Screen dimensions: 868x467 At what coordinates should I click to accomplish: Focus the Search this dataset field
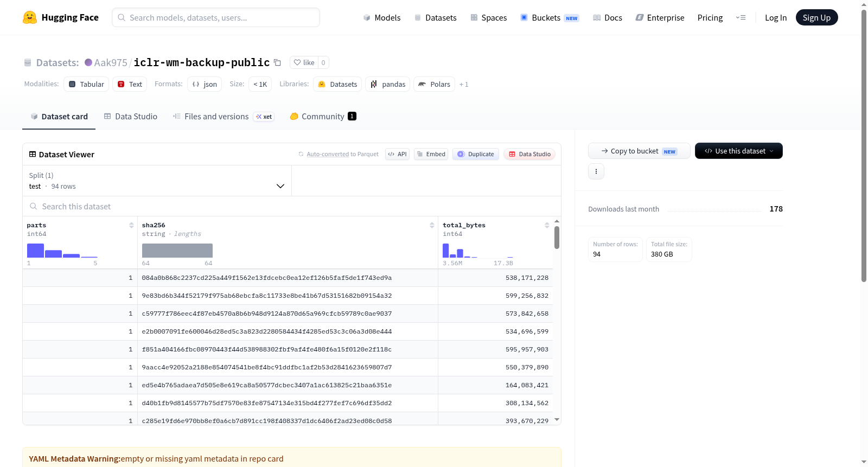point(292,206)
